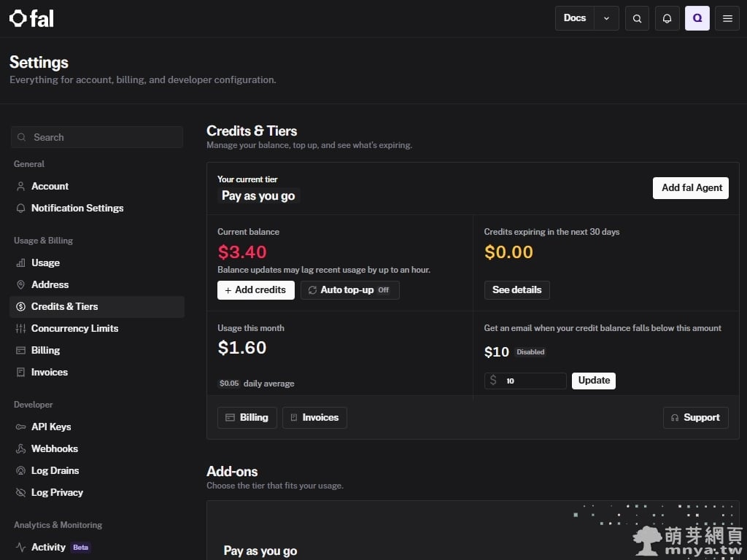Select Credits & Tiers in sidebar
The image size is (747, 560).
click(97, 307)
